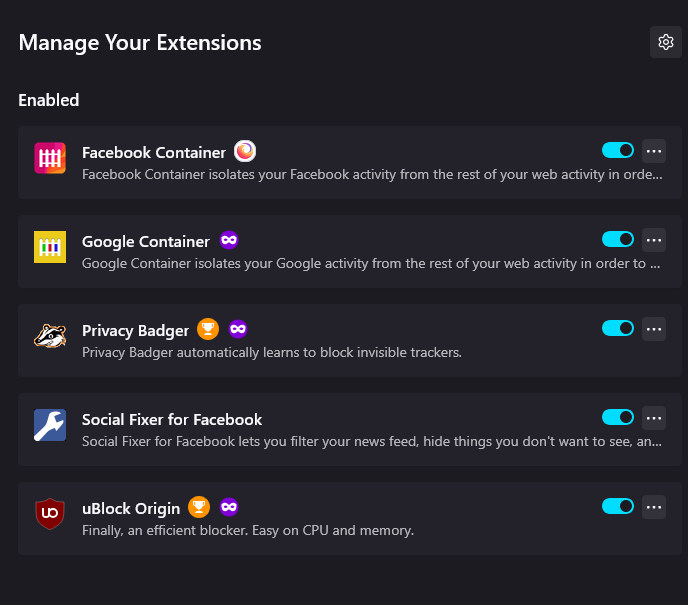Open the Google Container extension name
This screenshot has width=688, height=605.
click(146, 242)
